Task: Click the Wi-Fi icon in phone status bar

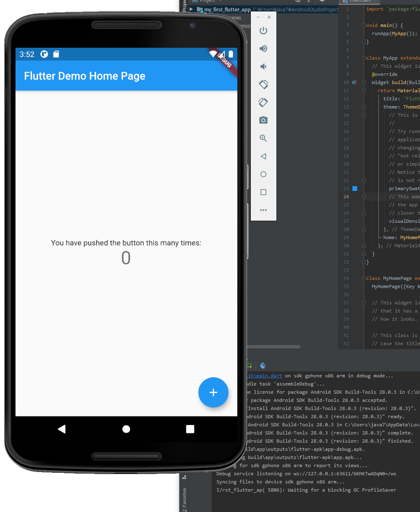Action: pyautogui.click(x=213, y=54)
